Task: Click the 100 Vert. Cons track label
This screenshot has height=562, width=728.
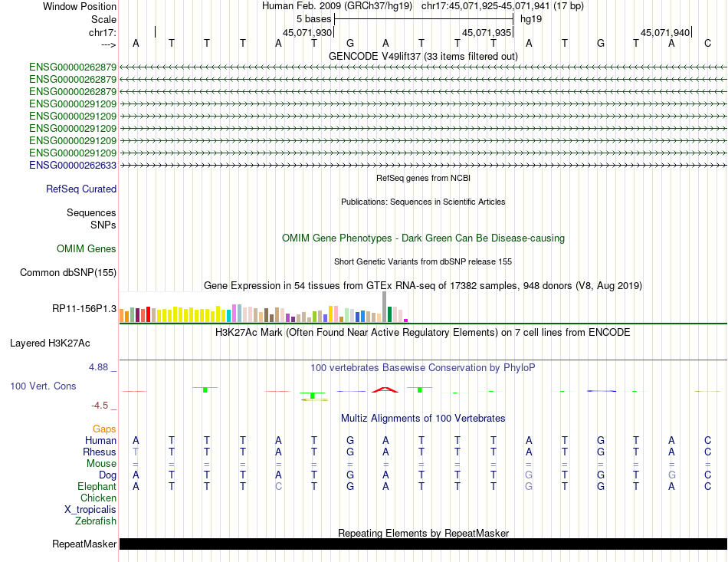Action: (43, 386)
